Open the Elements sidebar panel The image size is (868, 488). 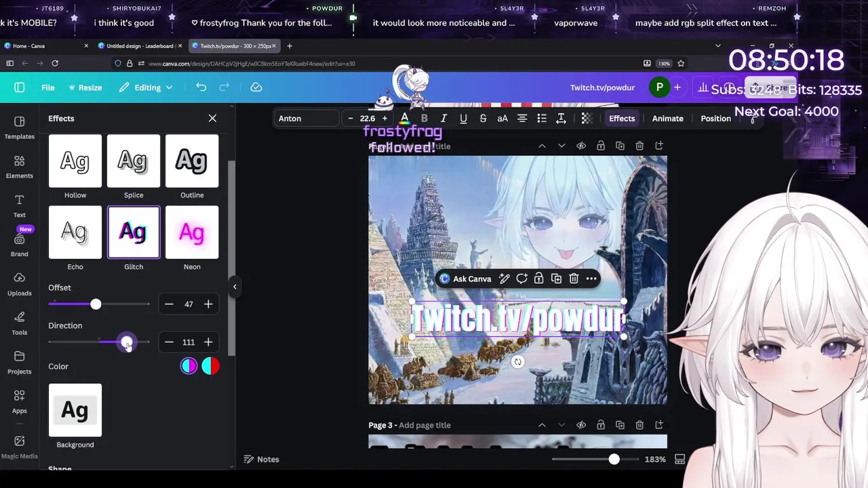point(19,166)
